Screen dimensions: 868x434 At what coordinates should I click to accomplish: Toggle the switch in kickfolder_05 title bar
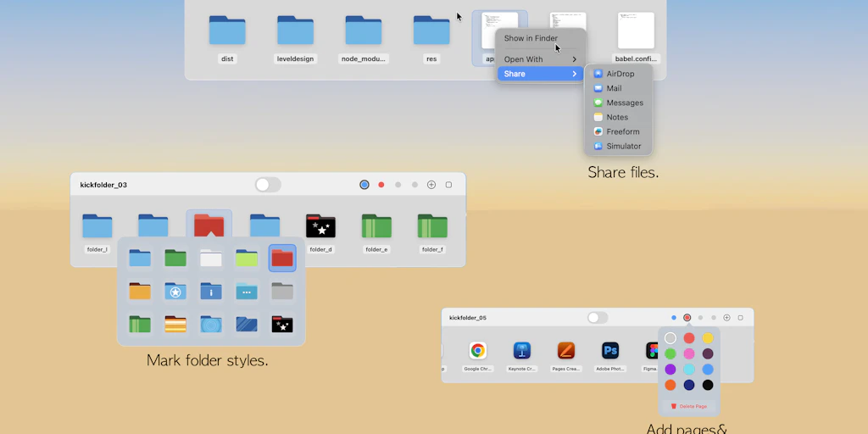point(598,318)
